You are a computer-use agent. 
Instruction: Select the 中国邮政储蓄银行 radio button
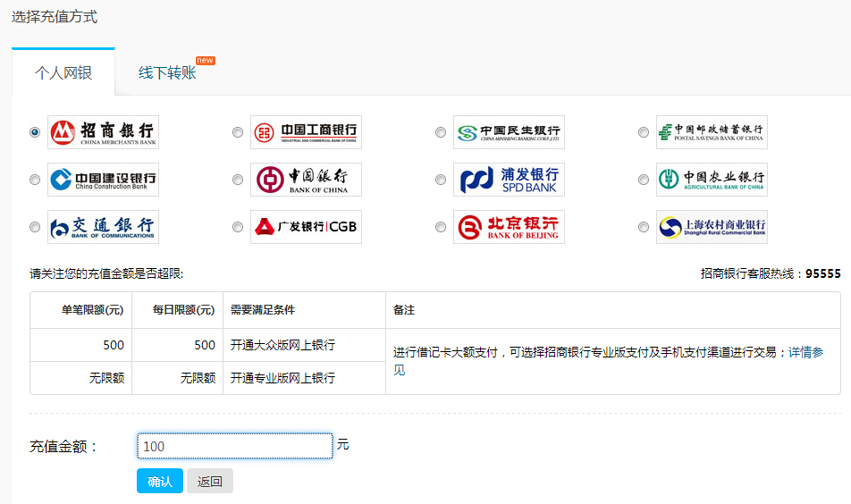coord(644,132)
